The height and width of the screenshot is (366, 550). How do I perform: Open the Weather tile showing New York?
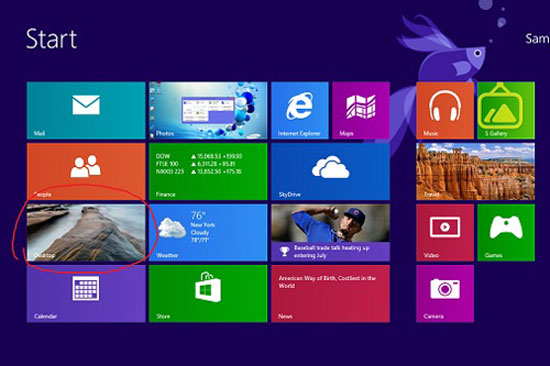pos(208,233)
